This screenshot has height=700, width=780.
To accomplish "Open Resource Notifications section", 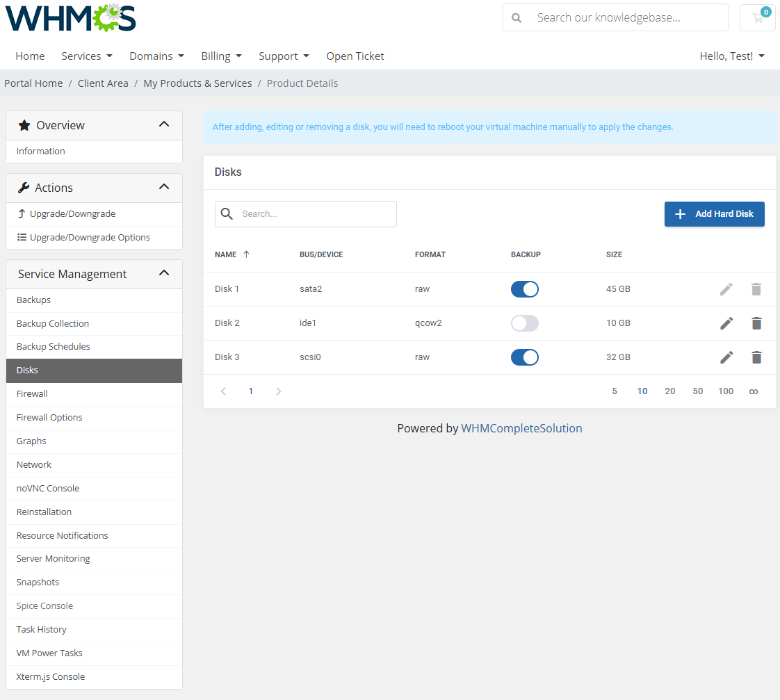I will click(x=94, y=536).
